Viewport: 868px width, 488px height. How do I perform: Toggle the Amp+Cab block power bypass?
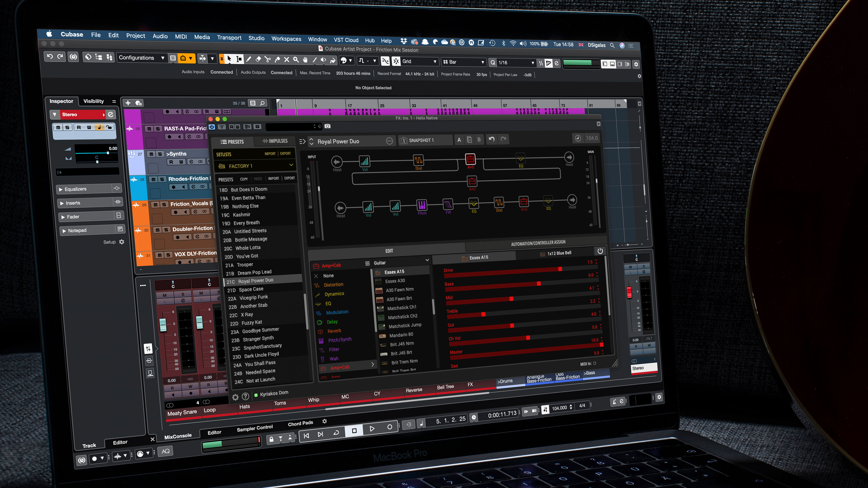(x=600, y=251)
